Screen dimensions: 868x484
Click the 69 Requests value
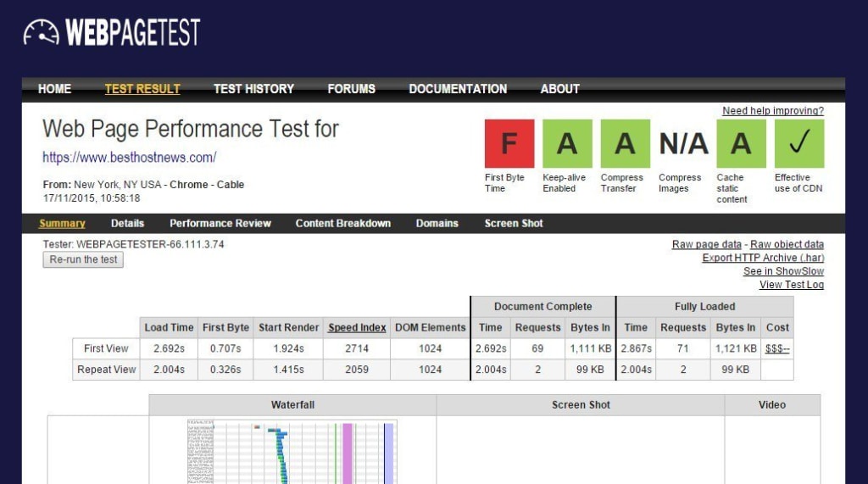click(537, 349)
